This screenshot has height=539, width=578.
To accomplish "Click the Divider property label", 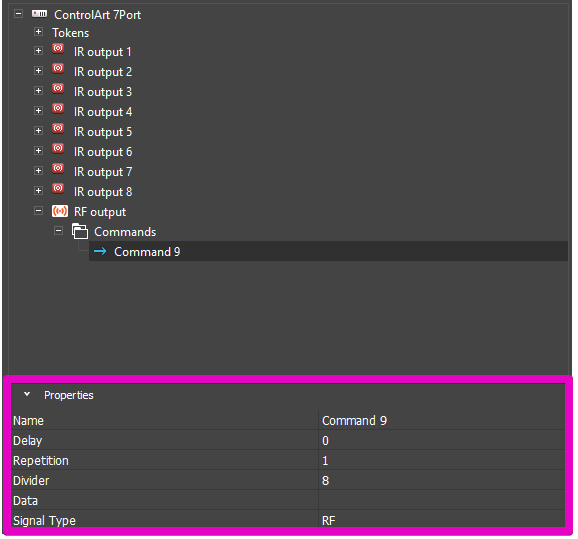I will pos(31,481).
